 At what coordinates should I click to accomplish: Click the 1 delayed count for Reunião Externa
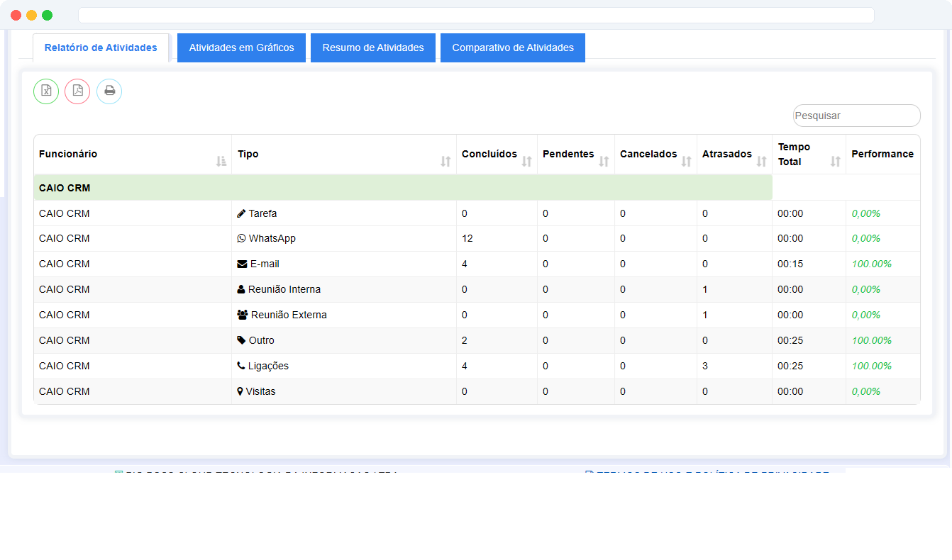705,315
